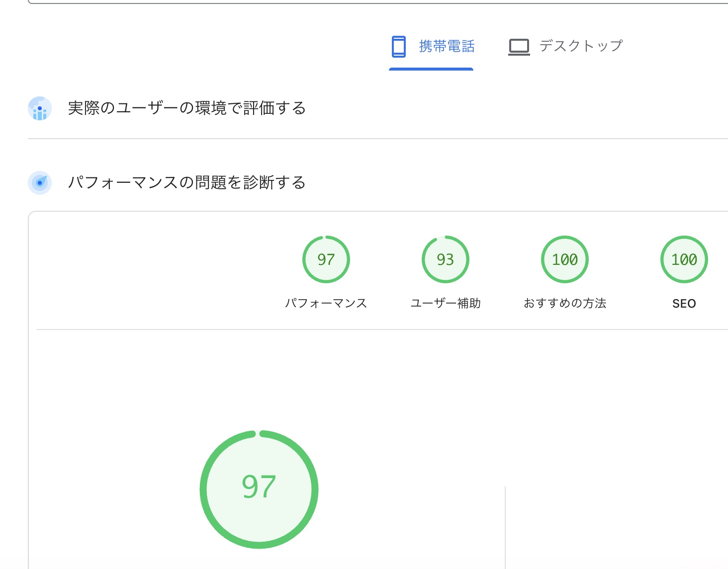Viewport: 728px width, 569px height.
Task: Click the ユーザー補助 category label
Action: [x=446, y=303]
